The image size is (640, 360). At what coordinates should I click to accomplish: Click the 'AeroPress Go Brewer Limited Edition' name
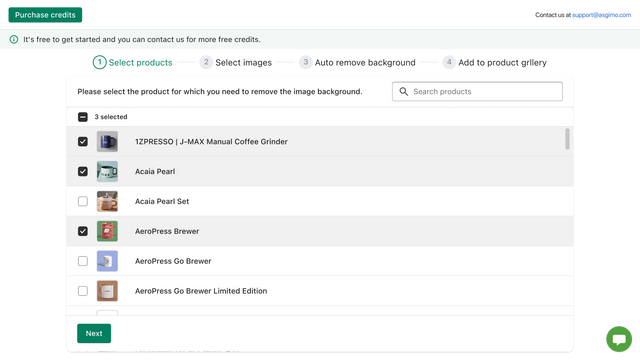pos(201,291)
